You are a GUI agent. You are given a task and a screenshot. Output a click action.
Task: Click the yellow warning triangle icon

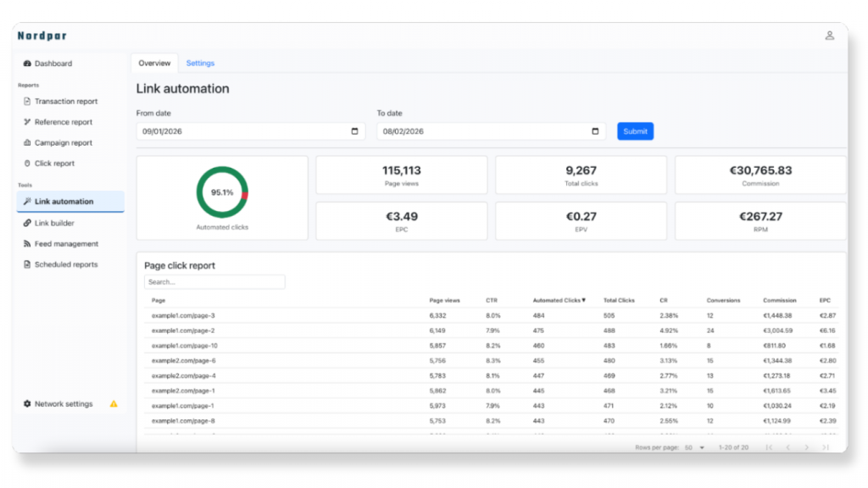pos(114,404)
